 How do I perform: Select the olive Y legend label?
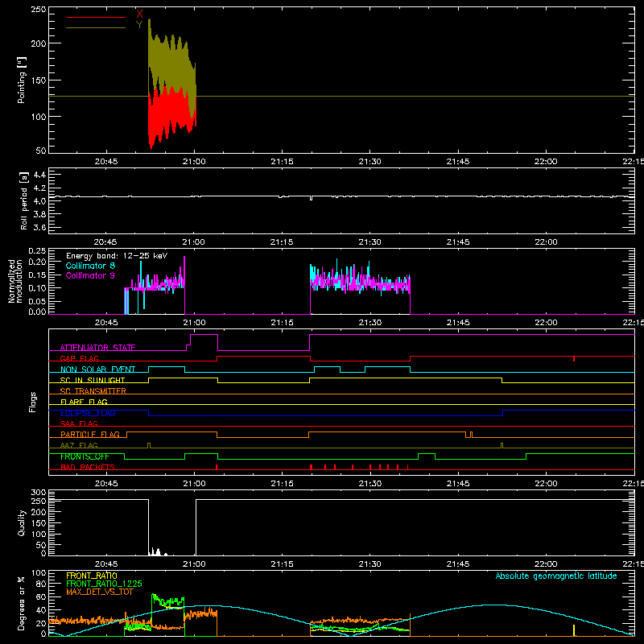coord(139,25)
